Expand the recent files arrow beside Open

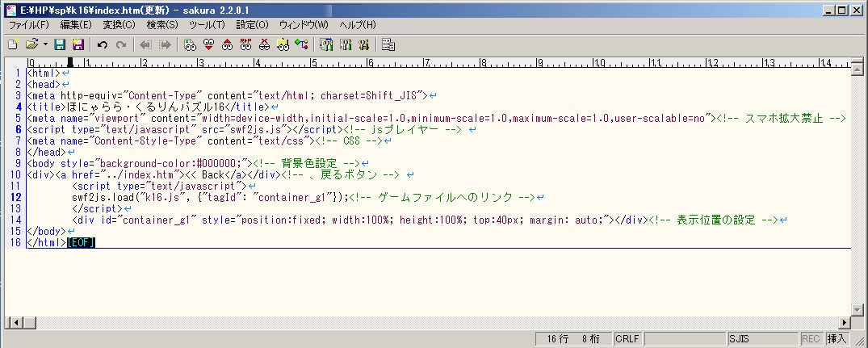pos(45,45)
